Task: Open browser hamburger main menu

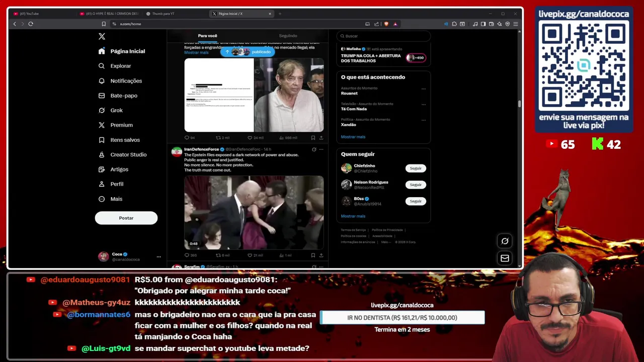Action: pyautogui.click(x=516, y=24)
